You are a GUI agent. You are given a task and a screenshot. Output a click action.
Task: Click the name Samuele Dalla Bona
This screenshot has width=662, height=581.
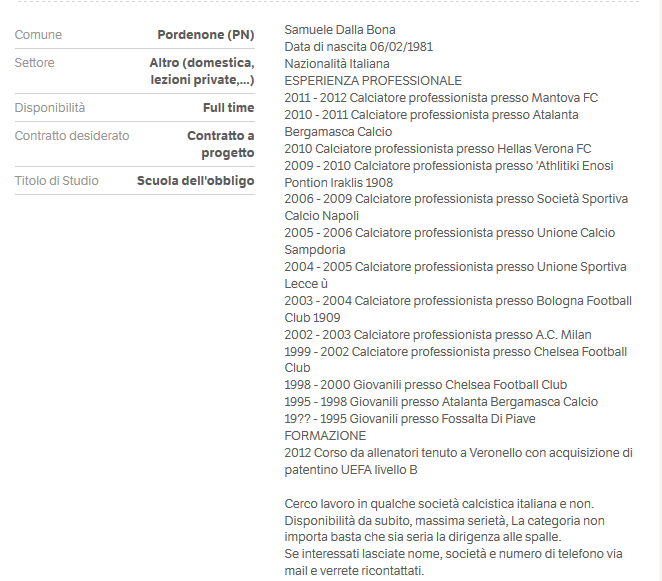(340, 30)
